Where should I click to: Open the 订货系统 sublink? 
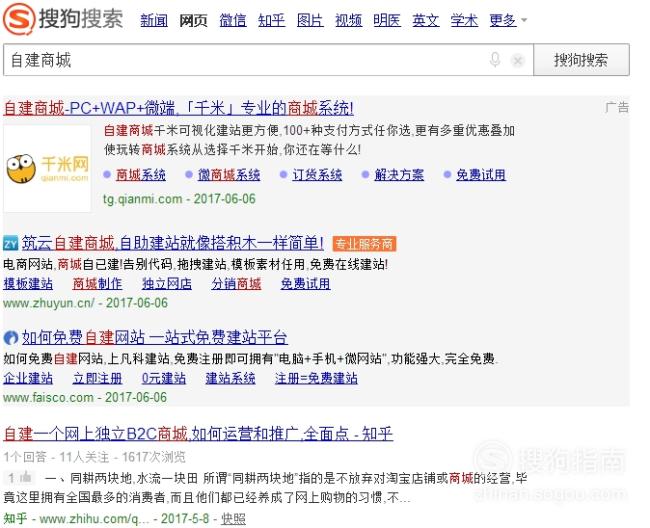[317, 175]
